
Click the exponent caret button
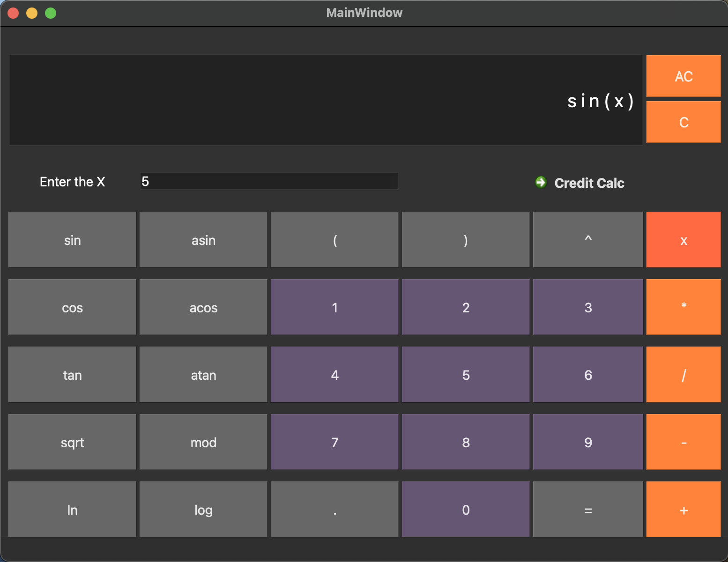(587, 239)
